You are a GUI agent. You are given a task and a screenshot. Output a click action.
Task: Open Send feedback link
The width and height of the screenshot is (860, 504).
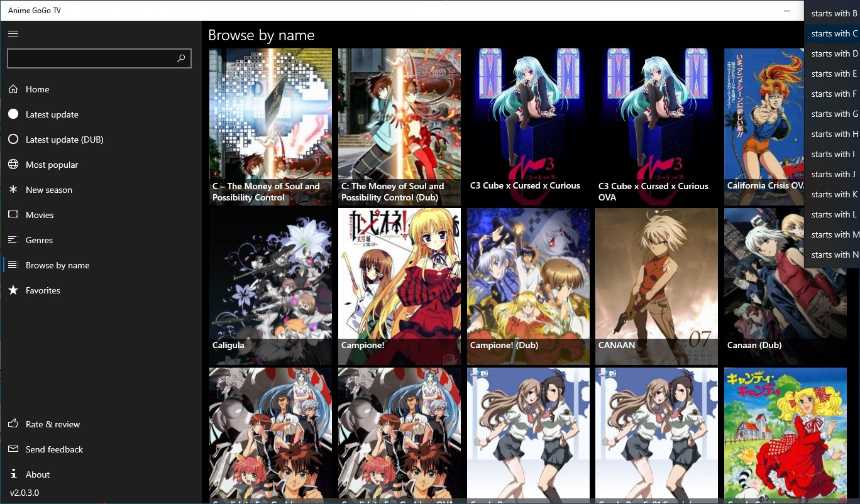(x=54, y=449)
